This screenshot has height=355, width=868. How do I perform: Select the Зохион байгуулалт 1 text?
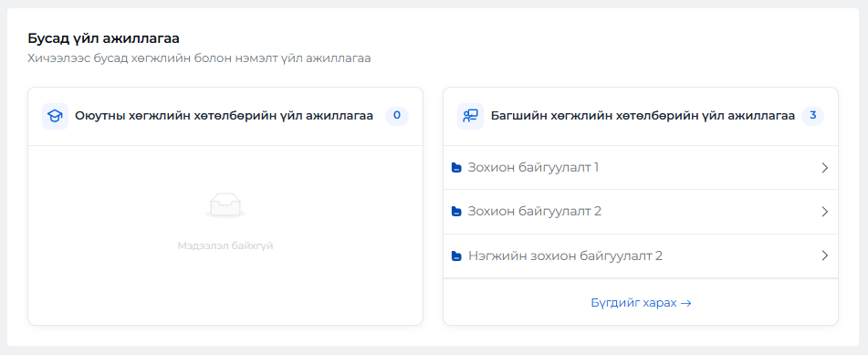(x=534, y=167)
